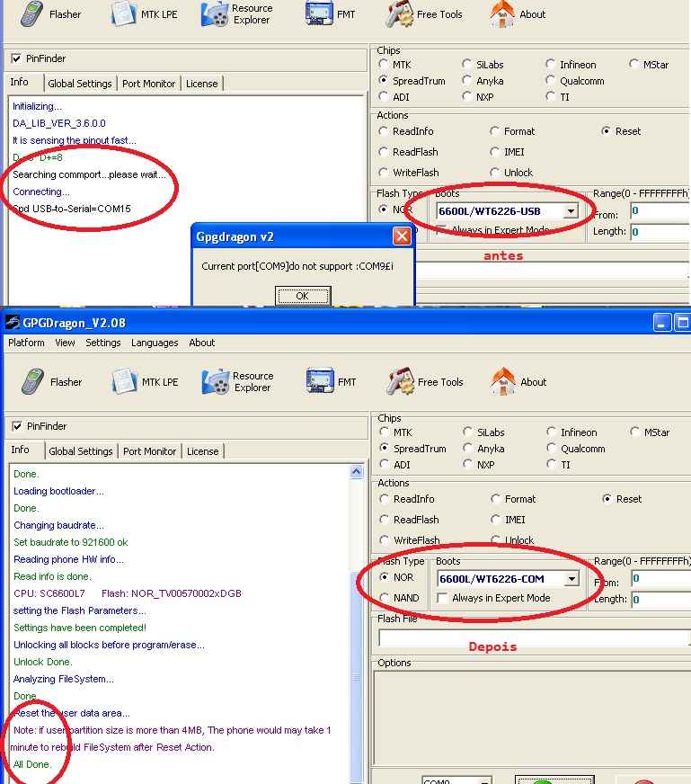Click log line 'CPU: SC6600L7'
The image size is (691, 784).
pos(49,593)
